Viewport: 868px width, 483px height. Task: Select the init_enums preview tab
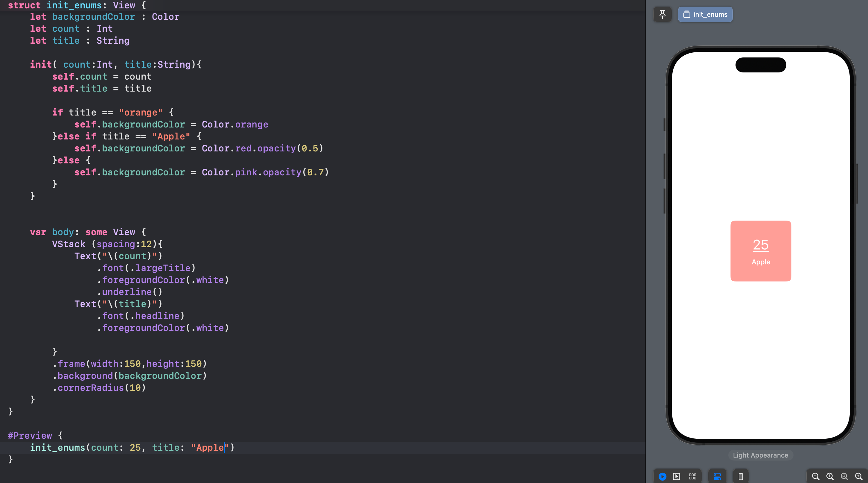(x=705, y=14)
